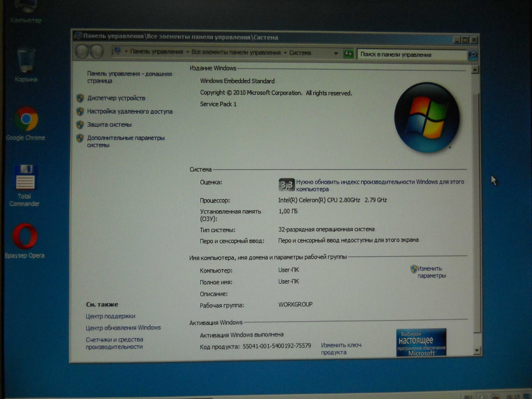Click the update performance index link

[380, 185]
